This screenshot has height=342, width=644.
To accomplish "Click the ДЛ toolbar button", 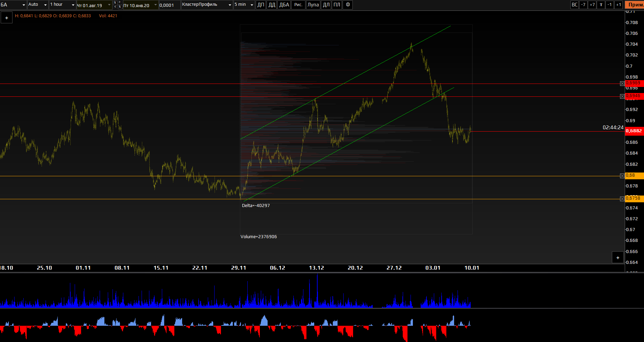I will [x=326, y=5].
